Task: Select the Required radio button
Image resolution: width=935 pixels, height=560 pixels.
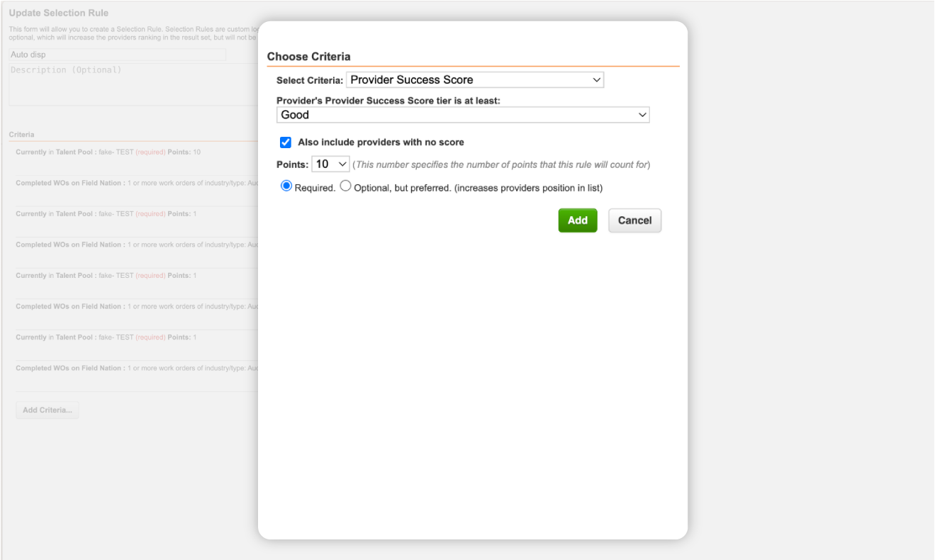Action: [287, 186]
